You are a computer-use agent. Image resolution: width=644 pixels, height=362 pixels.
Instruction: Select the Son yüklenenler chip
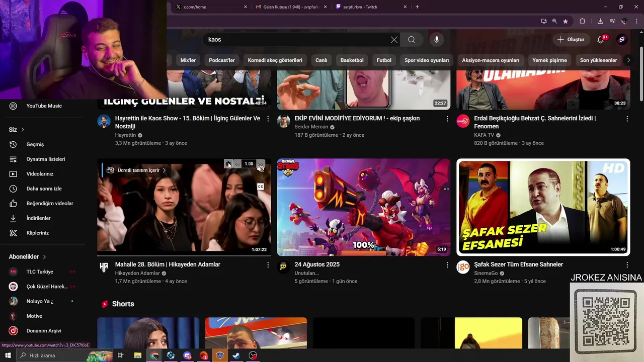(x=598, y=60)
